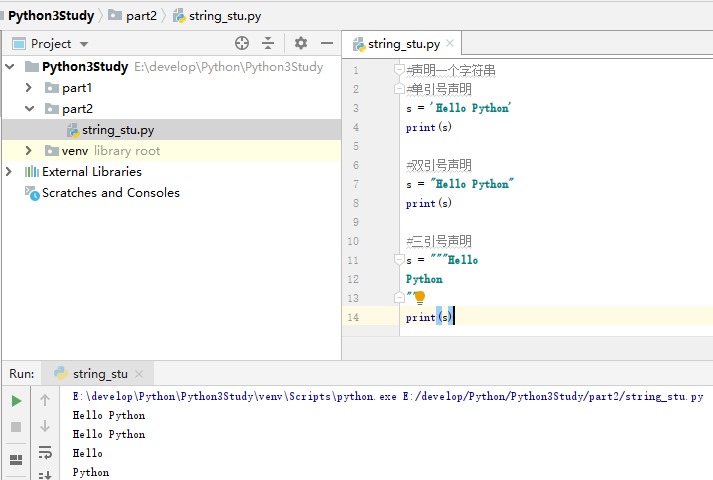Select string_stu.py in the project tree
Image resolution: width=713 pixels, height=480 pixels.
point(117,130)
